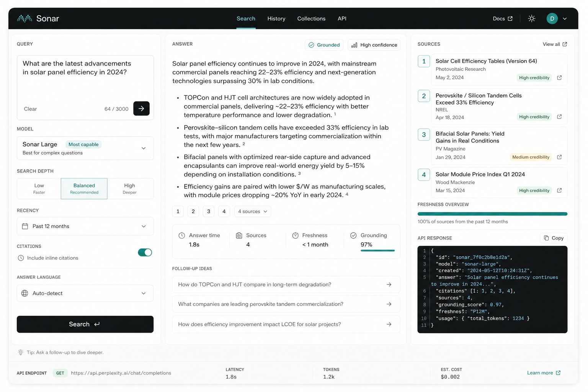Click View all sources link
This screenshot has width=588, height=392.
[555, 44]
